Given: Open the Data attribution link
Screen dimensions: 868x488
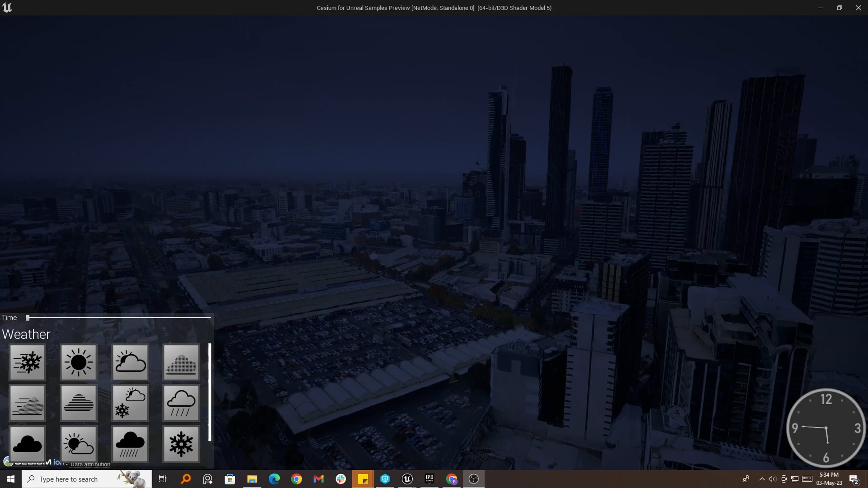Looking at the screenshot, I should coord(90,465).
